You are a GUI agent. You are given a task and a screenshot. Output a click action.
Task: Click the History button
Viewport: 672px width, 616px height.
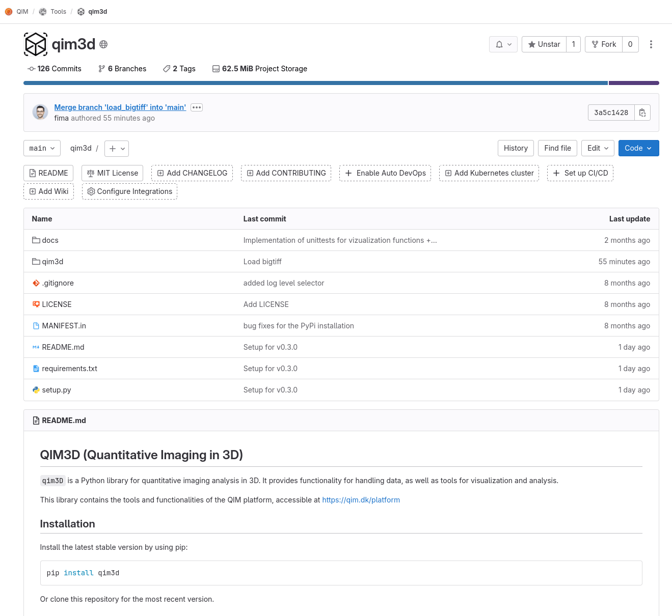tap(516, 148)
